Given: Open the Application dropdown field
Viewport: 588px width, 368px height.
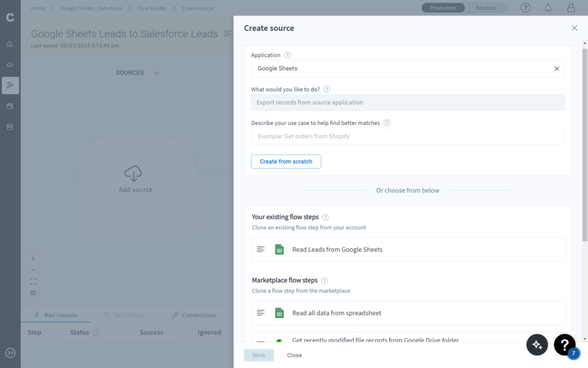Looking at the screenshot, I should 402,68.
